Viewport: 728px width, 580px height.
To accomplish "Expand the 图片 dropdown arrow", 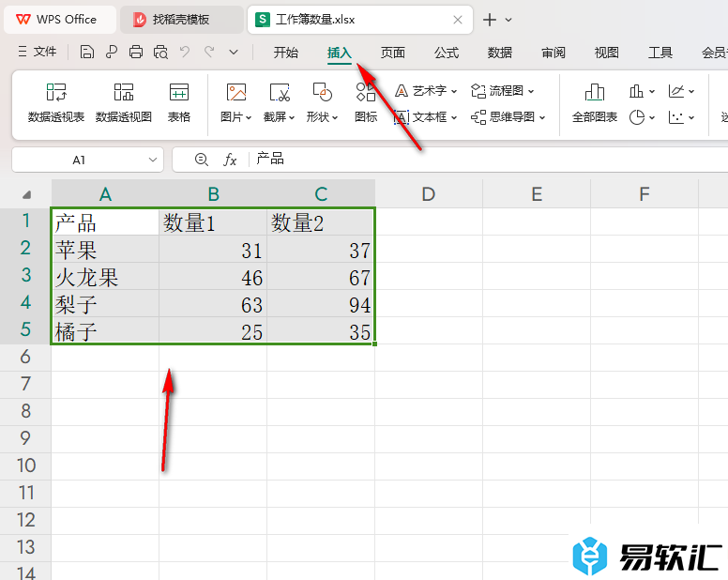I will [x=249, y=117].
